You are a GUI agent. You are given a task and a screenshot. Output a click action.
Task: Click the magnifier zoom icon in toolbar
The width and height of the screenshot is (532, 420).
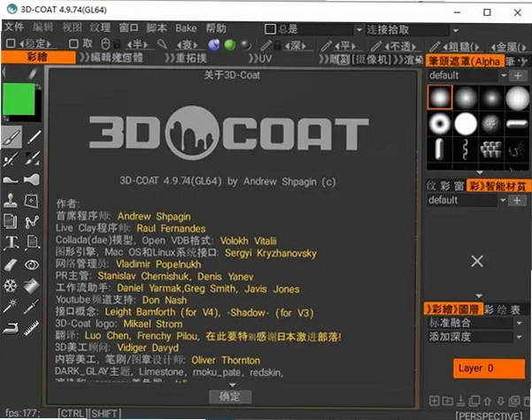163,43
